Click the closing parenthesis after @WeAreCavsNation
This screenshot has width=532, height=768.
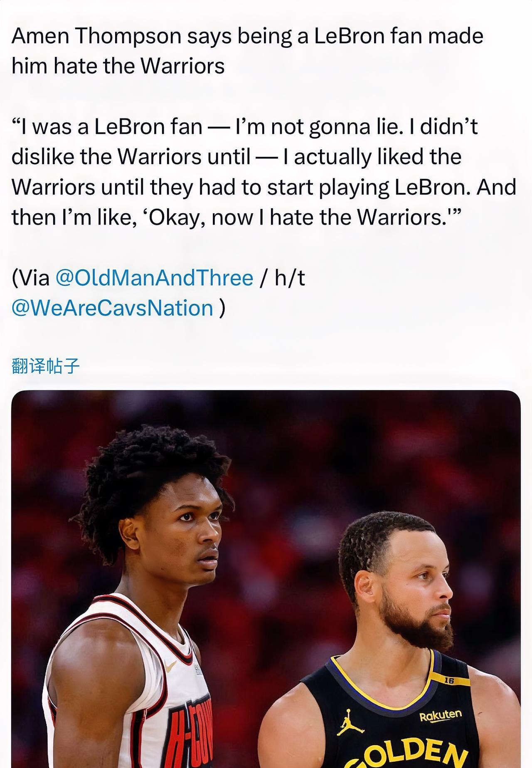pos(222,308)
